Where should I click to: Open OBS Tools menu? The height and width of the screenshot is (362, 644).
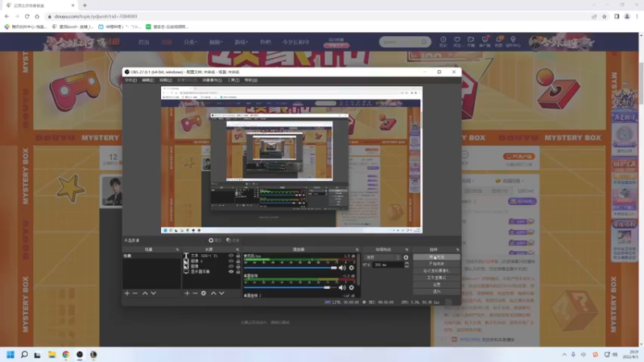pyautogui.click(x=233, y=80)
